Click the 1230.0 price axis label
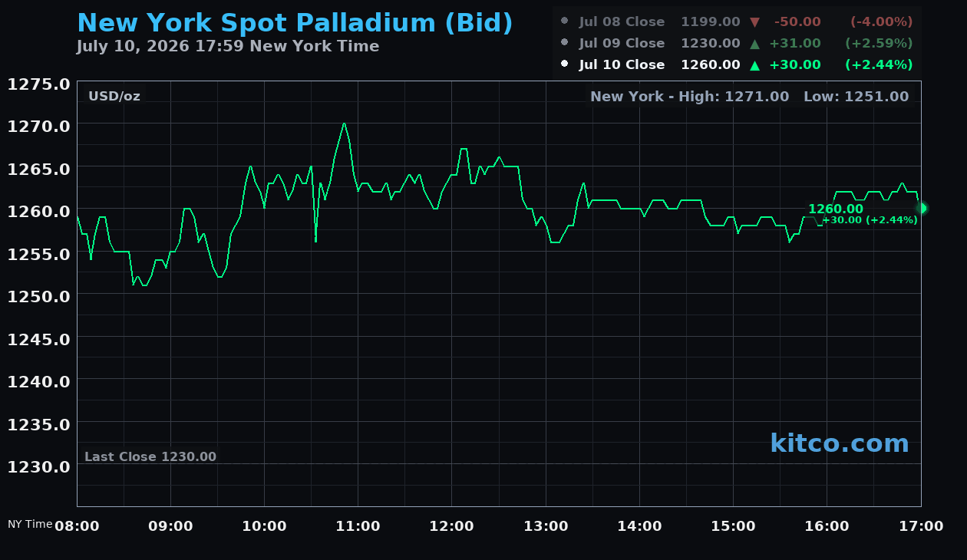The image size is (967, 560). click(x=39, y=466)
